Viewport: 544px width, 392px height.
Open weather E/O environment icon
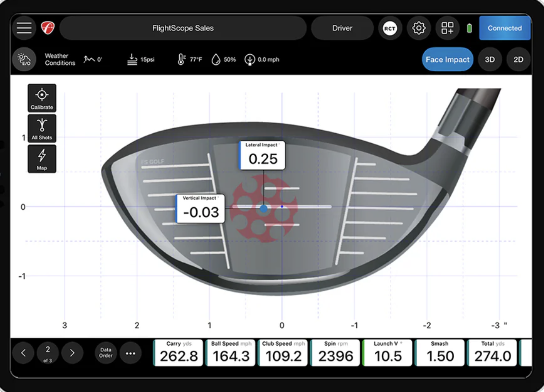pos(24,59)
